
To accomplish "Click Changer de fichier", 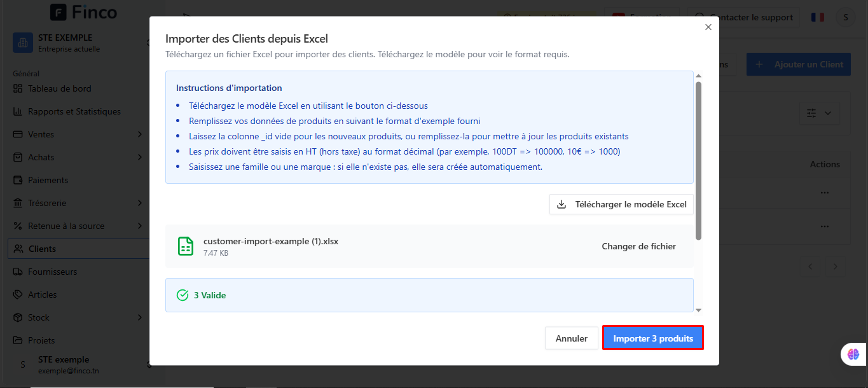I will (x=638, y=246).
